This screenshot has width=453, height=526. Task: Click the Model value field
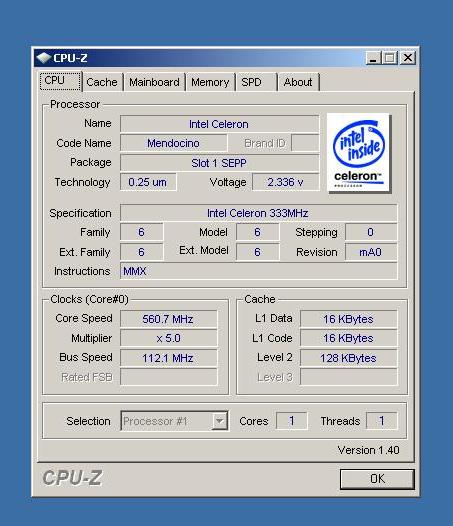257,232
